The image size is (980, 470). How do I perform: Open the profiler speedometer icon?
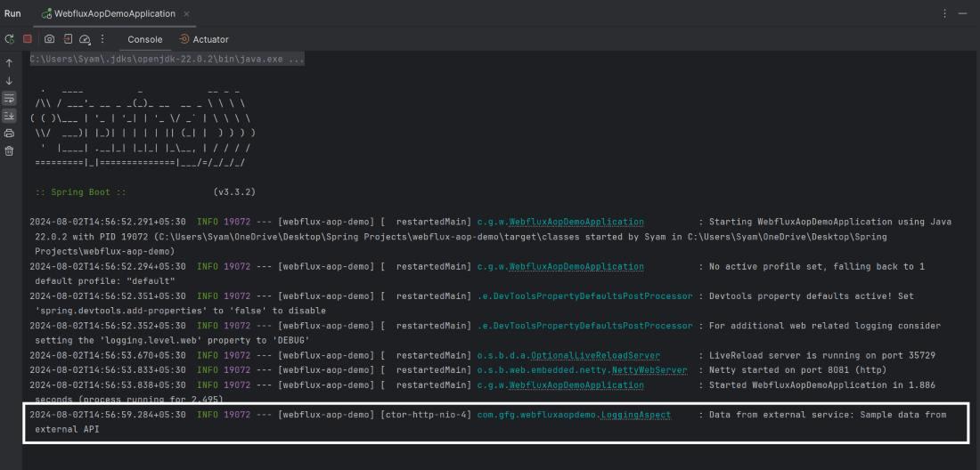tap(85, 39)
